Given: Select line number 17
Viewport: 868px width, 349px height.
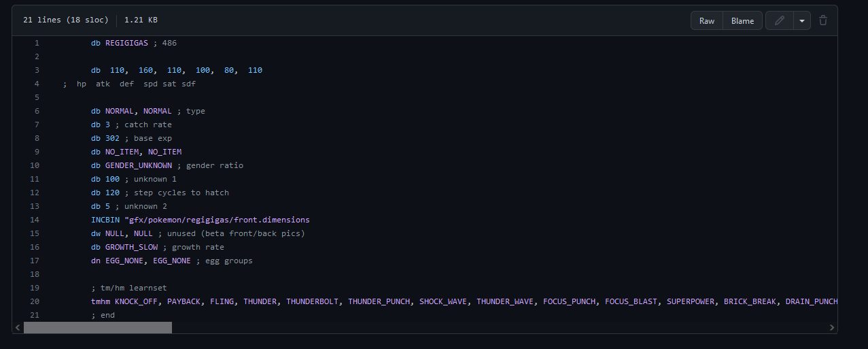Looking at the screenshot, I should (35, 261).
